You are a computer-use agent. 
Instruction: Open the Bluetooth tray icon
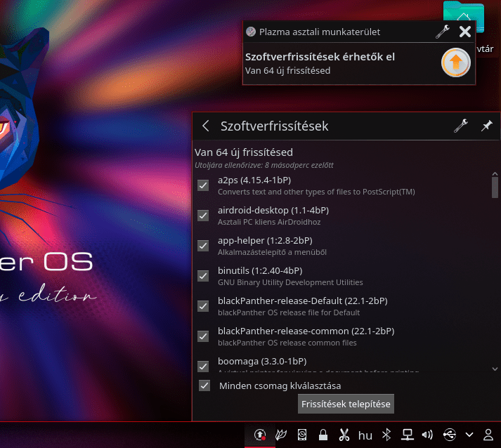[x=386, y=435]
